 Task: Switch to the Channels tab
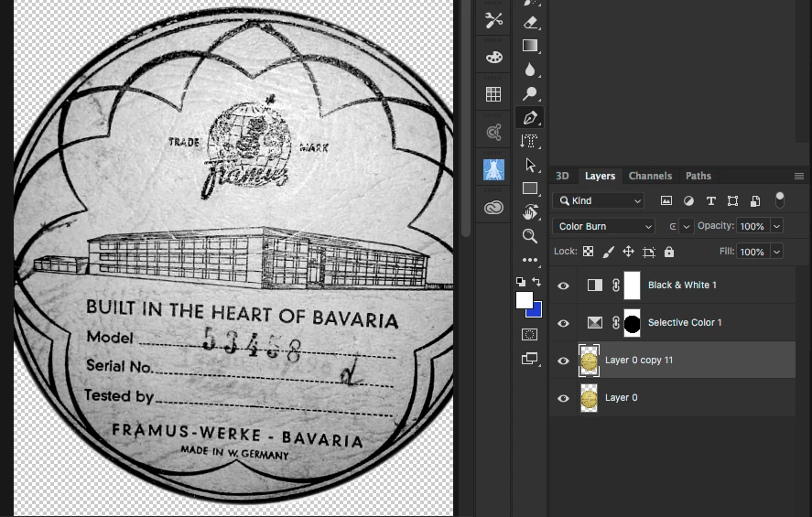point(651,176)
